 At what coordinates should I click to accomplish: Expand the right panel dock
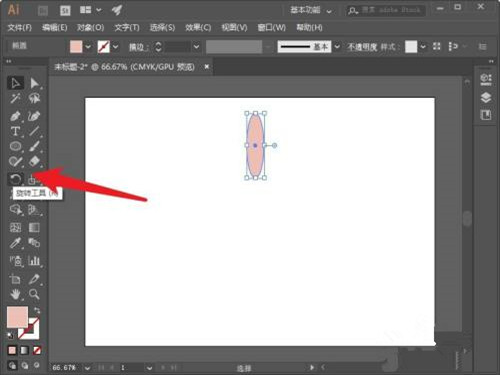[491, 61]
